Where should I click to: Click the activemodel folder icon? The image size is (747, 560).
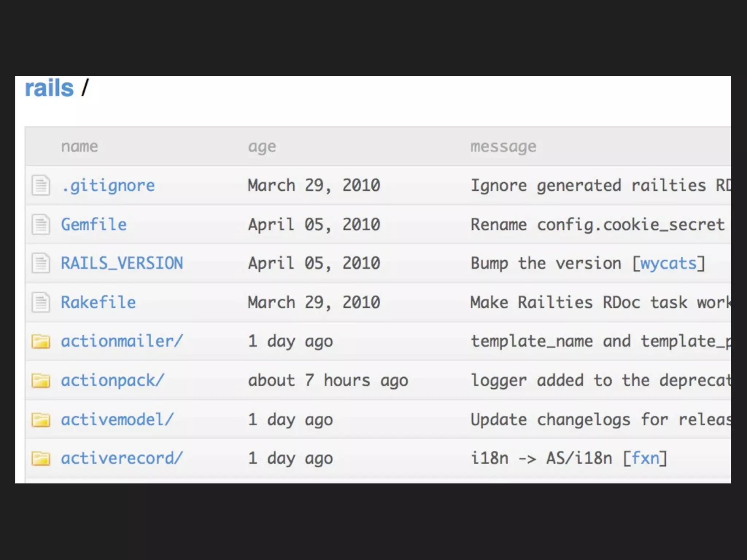(40, 420)
